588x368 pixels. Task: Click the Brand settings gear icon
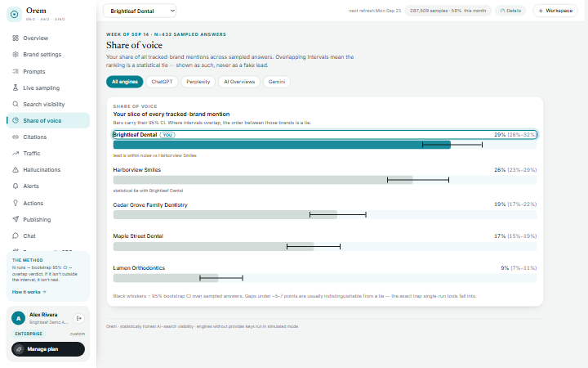[16, 55]
